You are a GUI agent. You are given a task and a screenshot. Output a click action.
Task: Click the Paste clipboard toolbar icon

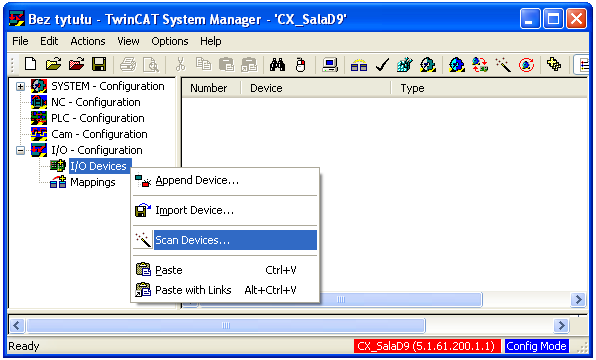tap(226, 64)
